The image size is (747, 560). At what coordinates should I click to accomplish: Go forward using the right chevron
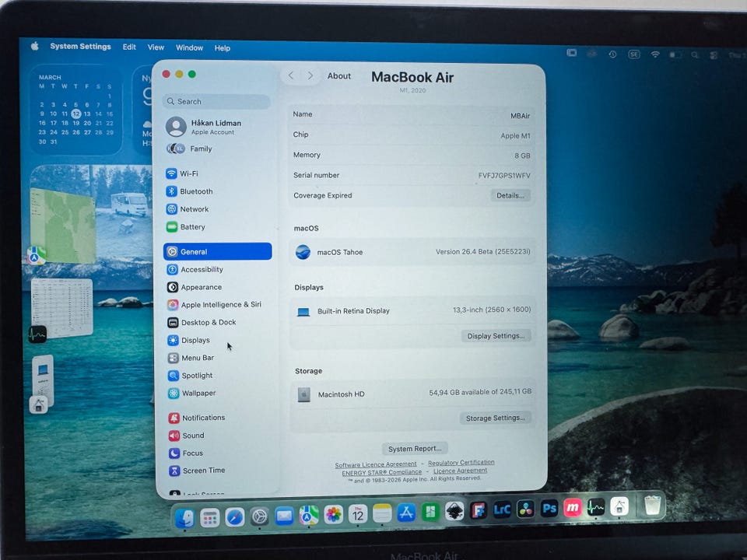(x=310, y=75)
